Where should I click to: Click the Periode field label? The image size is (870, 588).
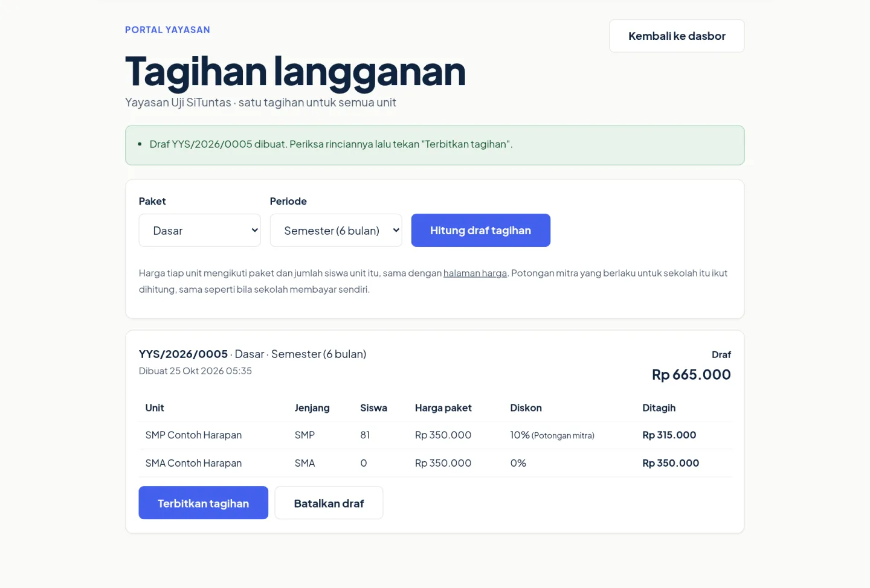[x=288, y=201]
